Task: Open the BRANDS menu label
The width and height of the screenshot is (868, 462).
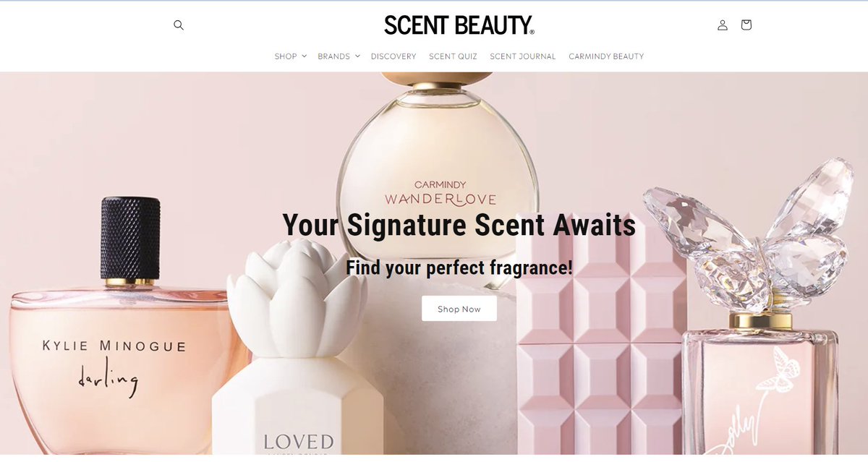Action: pos(333,56)
